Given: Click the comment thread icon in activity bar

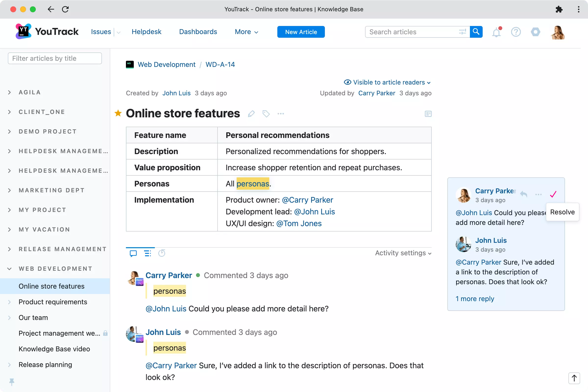Looking at the screenshot, I should 133,253.
